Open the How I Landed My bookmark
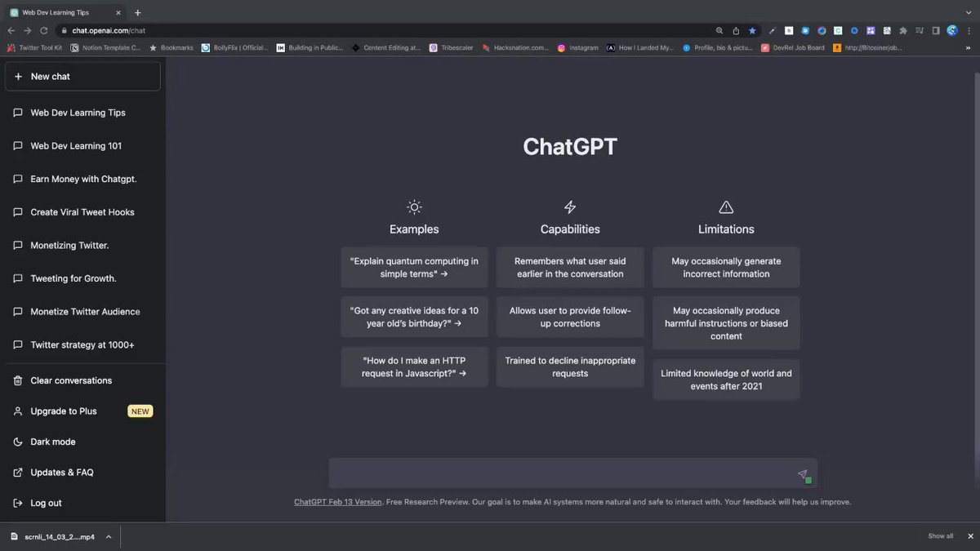Viewport: 980px width, 551px height. tap(639, 47)
